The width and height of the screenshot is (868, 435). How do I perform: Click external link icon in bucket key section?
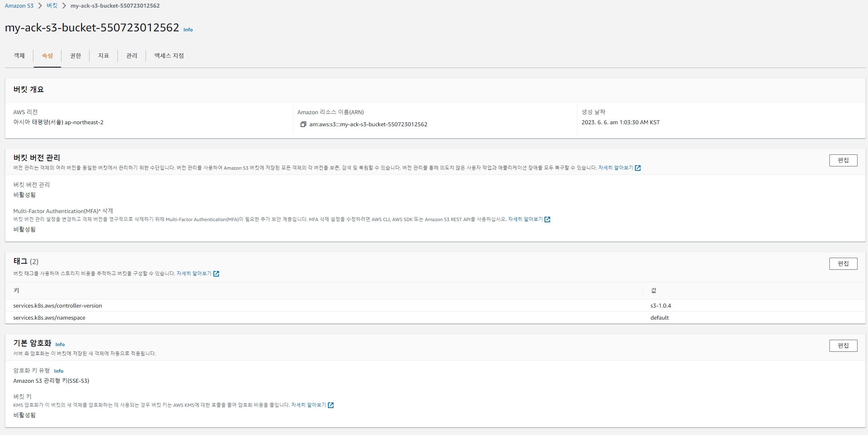pos(331,405)
